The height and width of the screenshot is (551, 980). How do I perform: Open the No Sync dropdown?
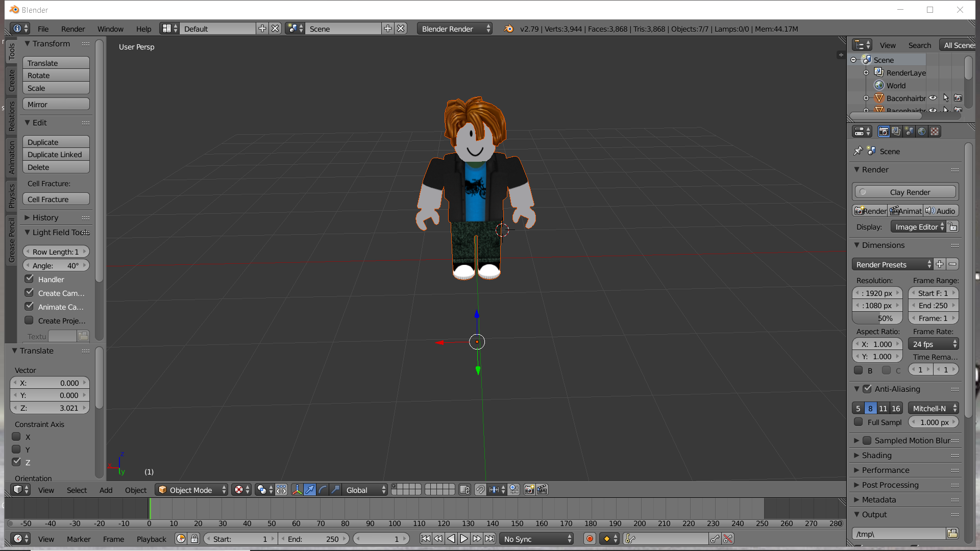coord(536,539)
